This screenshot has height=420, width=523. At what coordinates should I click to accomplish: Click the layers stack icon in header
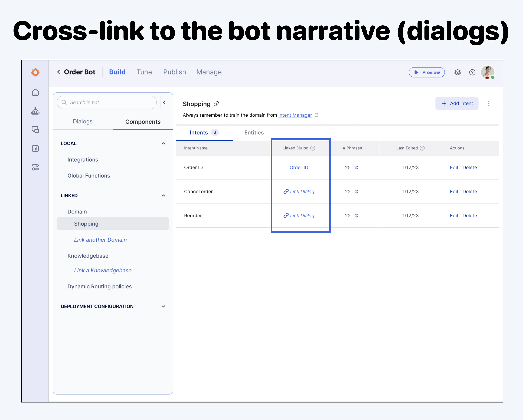coord(458,72)
